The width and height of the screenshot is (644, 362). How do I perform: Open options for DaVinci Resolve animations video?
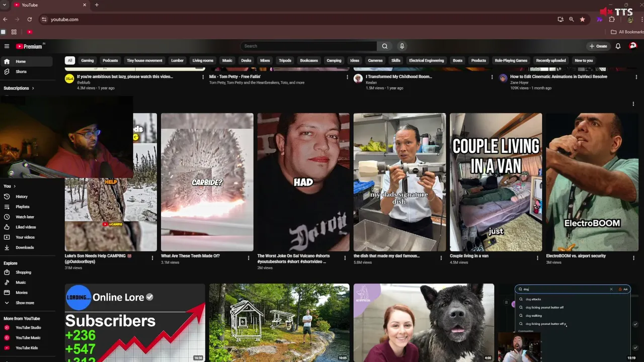click(636, 77)
